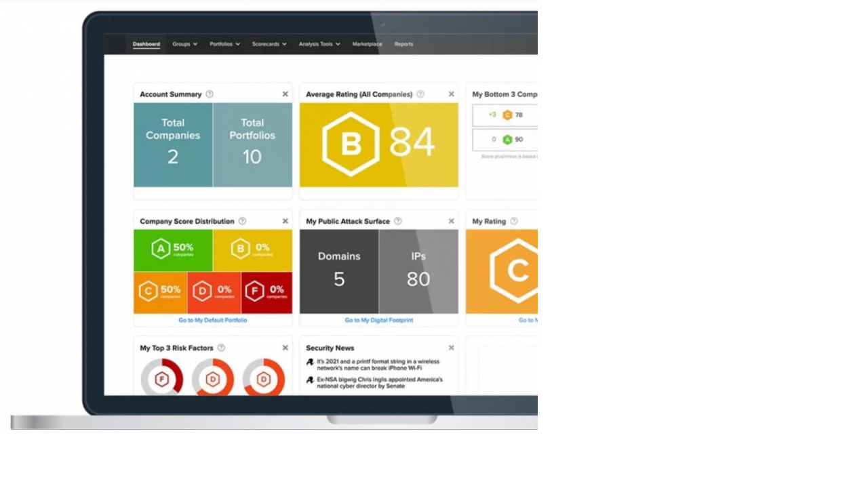868x488 pixels.
Task: Click help icon beside Average Rating title
Action: tap(420, 94)
